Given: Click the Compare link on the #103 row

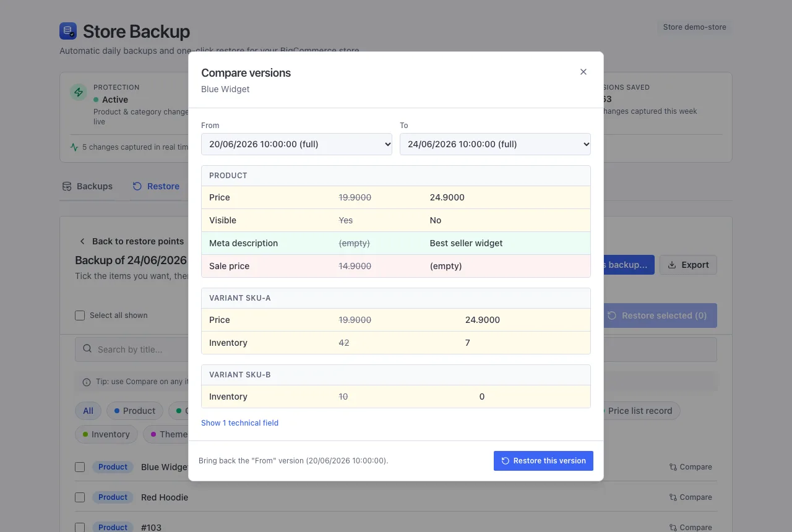Looking at the screenshot, I should tap(691, 528).
